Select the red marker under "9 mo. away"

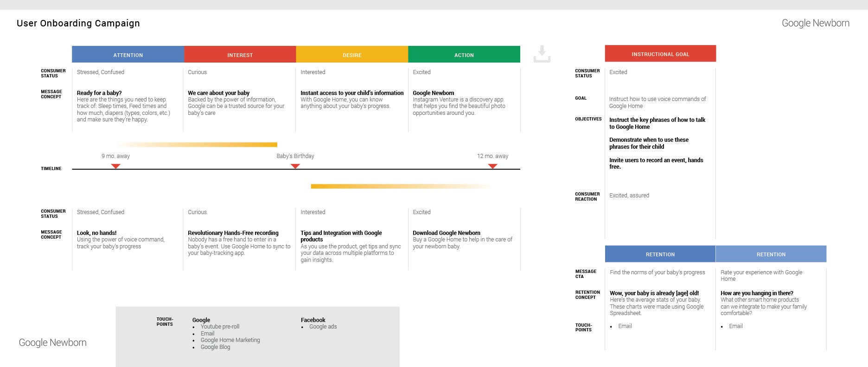[116, 166]
